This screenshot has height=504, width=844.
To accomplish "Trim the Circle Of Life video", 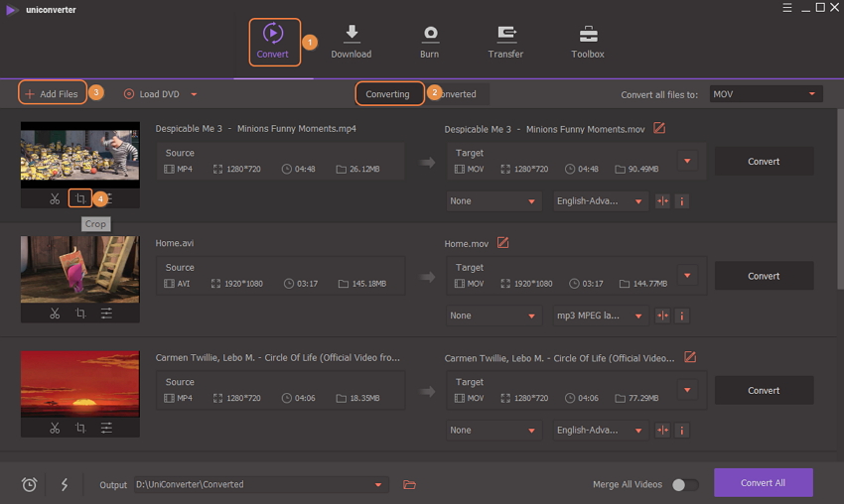I will 55,428.
